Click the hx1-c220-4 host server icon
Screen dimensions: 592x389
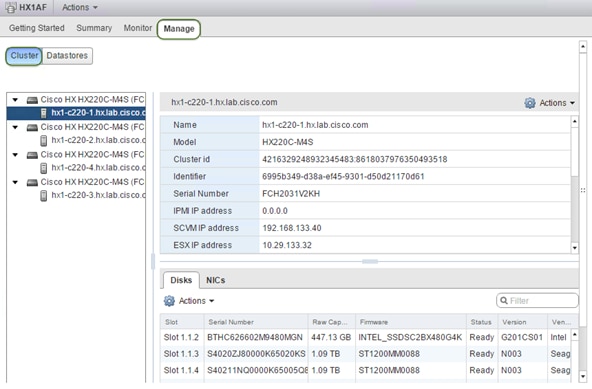[x=44, y=168]
